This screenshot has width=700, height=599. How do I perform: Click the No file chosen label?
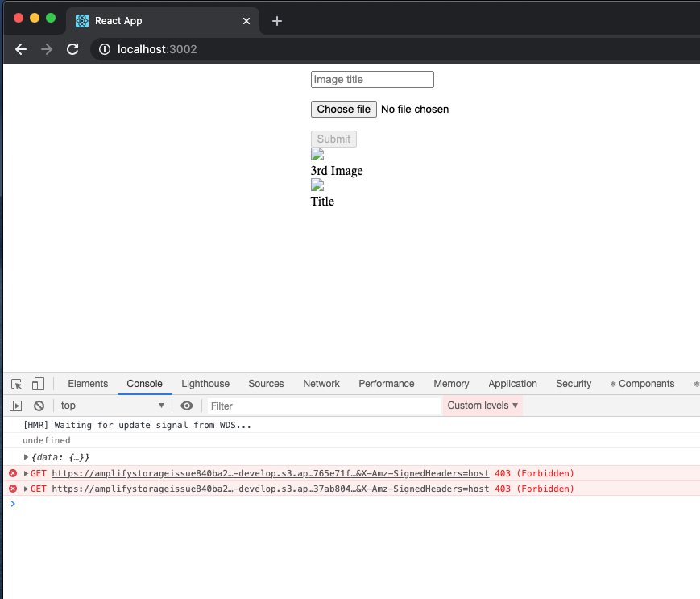coord(415,110)
